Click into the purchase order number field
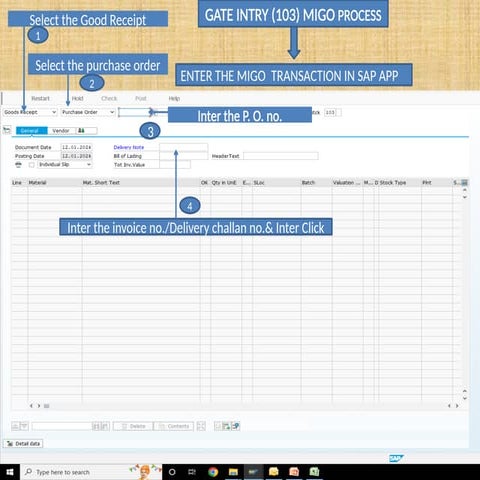480x480 pixels. click(135, 112)
